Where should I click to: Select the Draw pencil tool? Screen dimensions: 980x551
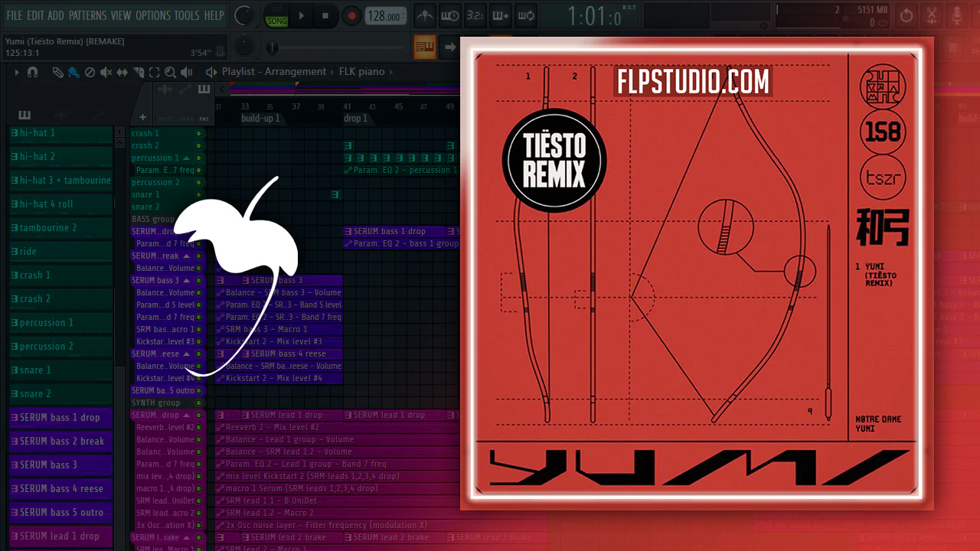coord(57,72)
